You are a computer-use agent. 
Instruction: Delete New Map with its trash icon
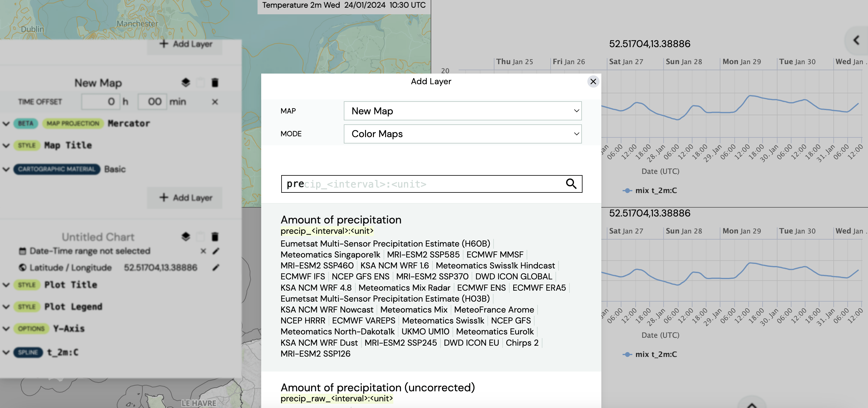coord(215,83)
